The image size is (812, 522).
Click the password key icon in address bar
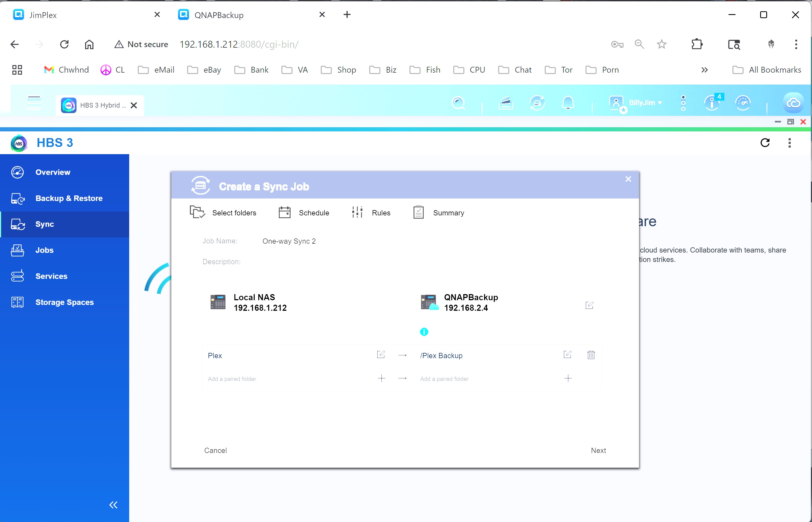617,44
